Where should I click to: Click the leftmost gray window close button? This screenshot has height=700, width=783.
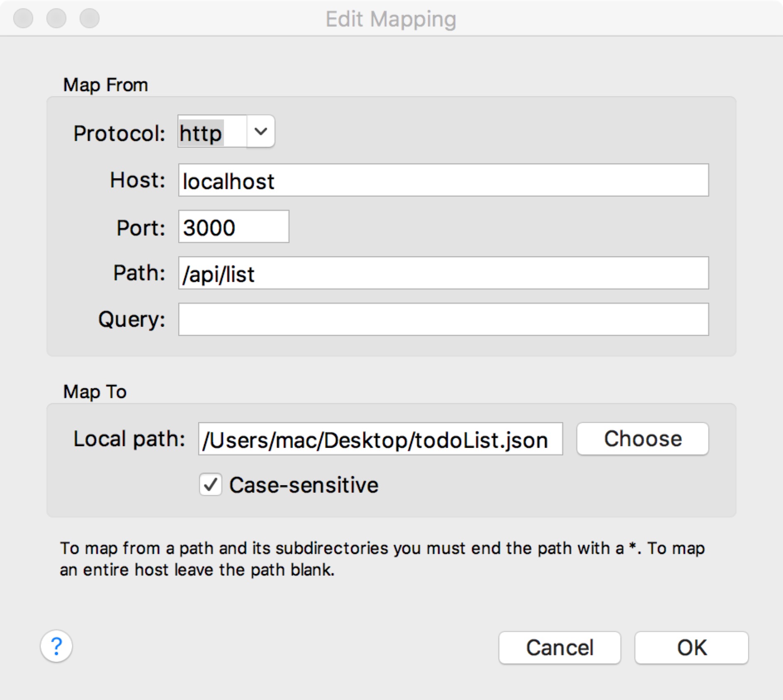point(23,19)
